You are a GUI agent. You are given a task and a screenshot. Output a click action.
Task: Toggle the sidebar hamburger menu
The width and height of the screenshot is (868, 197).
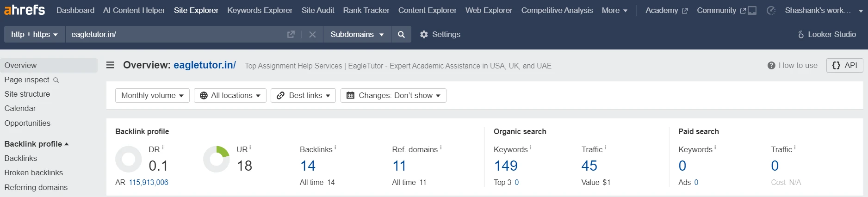point(110,65)
